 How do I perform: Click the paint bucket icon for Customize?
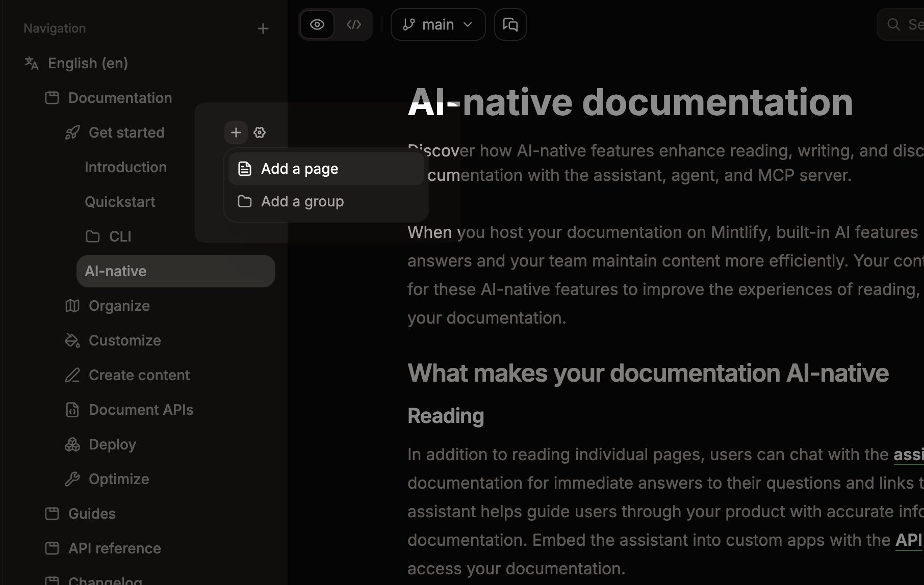point(72,340)
